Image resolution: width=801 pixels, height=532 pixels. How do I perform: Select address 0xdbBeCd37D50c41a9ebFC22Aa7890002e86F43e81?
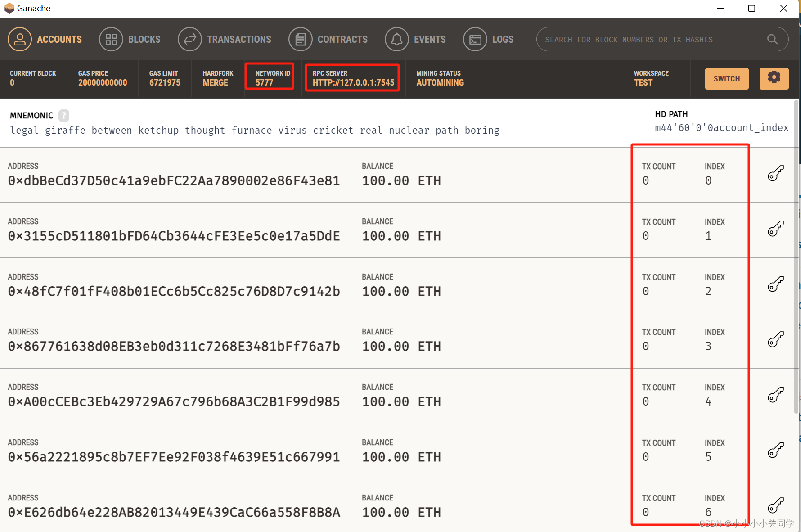pos(174,181)
